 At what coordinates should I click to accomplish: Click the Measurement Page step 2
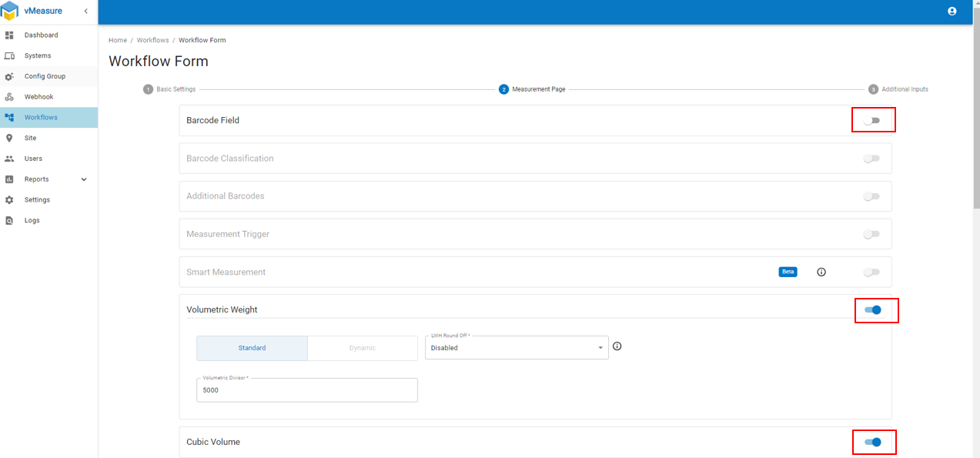pyautogui.click(x=532, y=89)
